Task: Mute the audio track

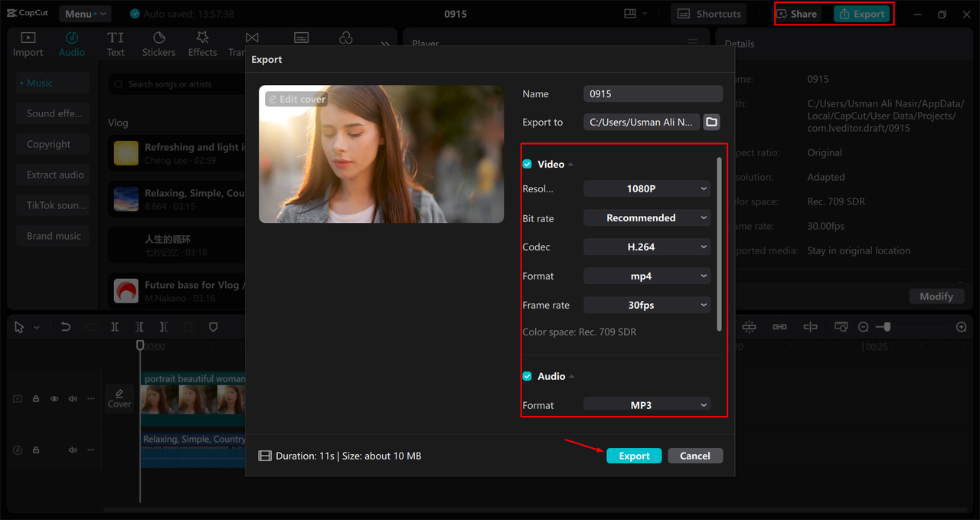Action: (x=73, y=450)
